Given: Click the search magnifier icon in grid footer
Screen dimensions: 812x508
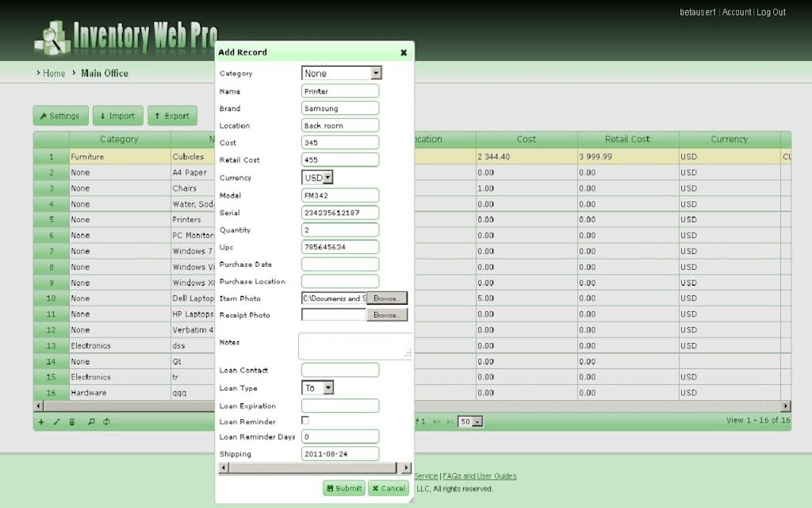Looking at the screenshot, I should coord(91,422).
